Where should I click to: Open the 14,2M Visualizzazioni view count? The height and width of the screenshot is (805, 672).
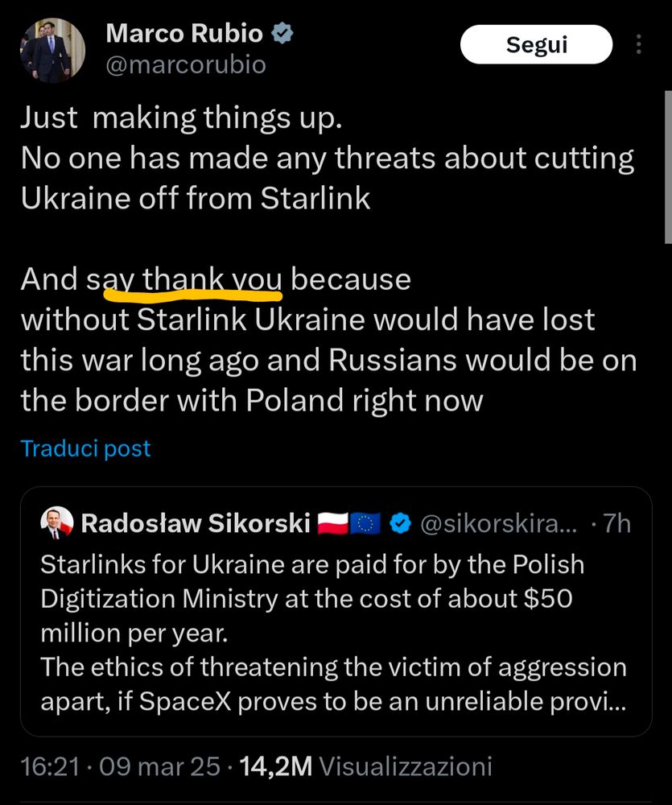coord(365,766)
